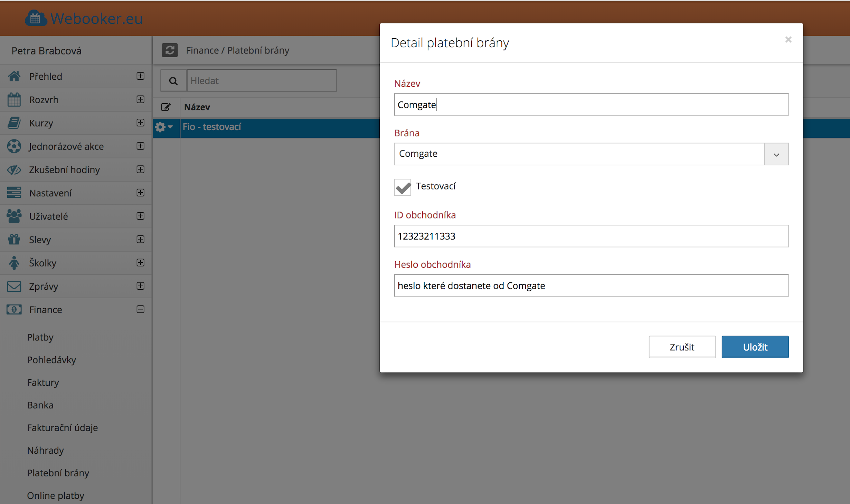The height and width of the screenshot is (504, 850).
Task: Expand the Nastavení menu section
Action: (140, 193)
